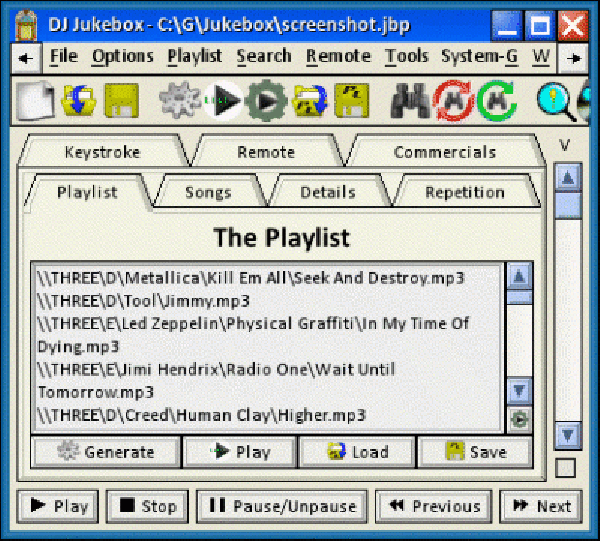Viewport: 600px width, 541px height.
Task: Switch to the Songs tab
Action: pyautogui.click(x=208, y=192)
